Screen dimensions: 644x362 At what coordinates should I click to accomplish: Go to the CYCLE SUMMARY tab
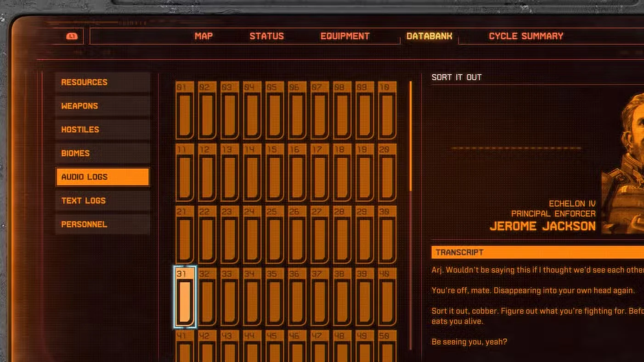(526, 36)
